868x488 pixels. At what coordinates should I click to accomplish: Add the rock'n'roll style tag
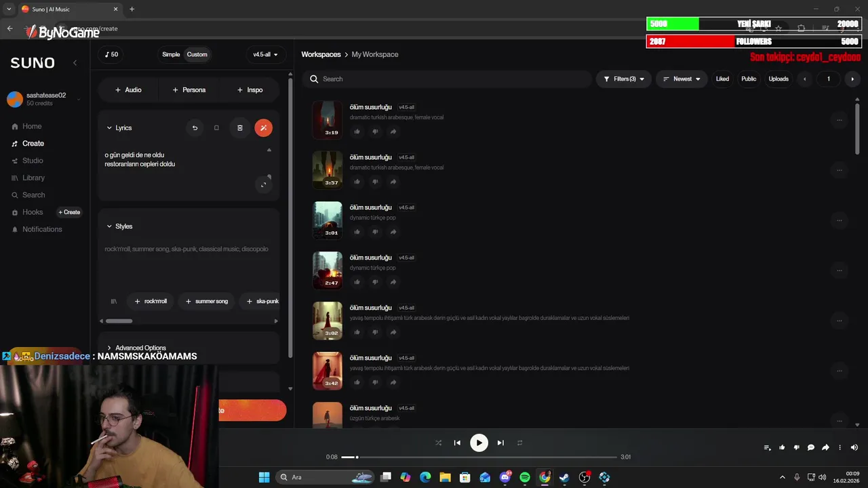[x=151, y=301]
